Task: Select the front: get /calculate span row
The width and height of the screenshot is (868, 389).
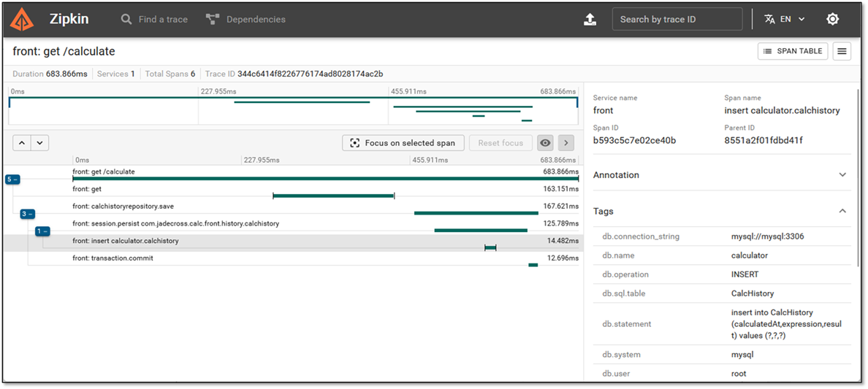Action: [326, 174]
